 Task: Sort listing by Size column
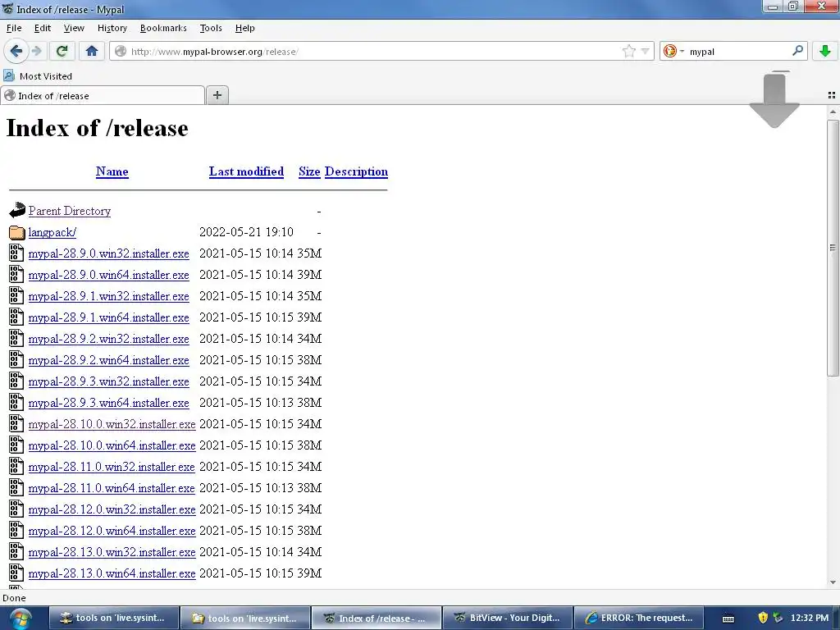309,171
